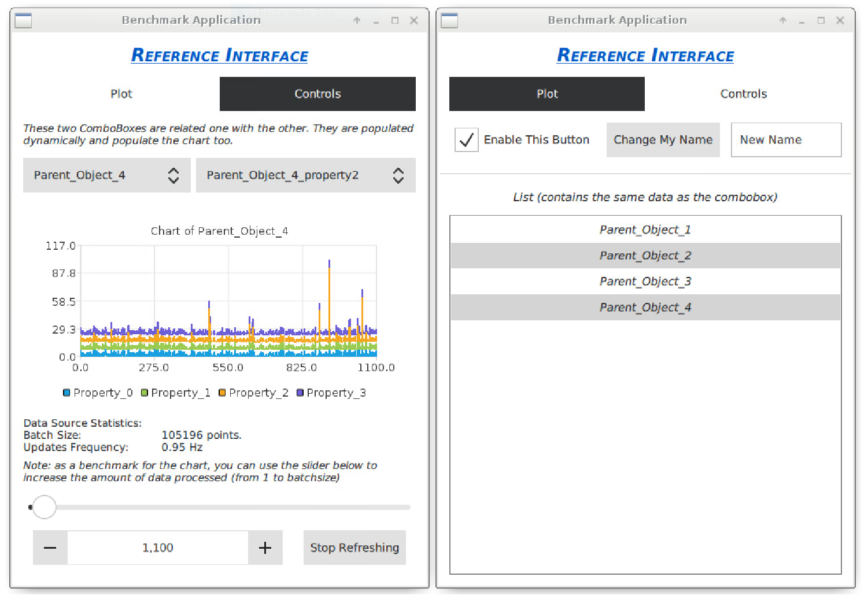
Task: Click Property_2 orange legend marker
Action: (222, 393)
